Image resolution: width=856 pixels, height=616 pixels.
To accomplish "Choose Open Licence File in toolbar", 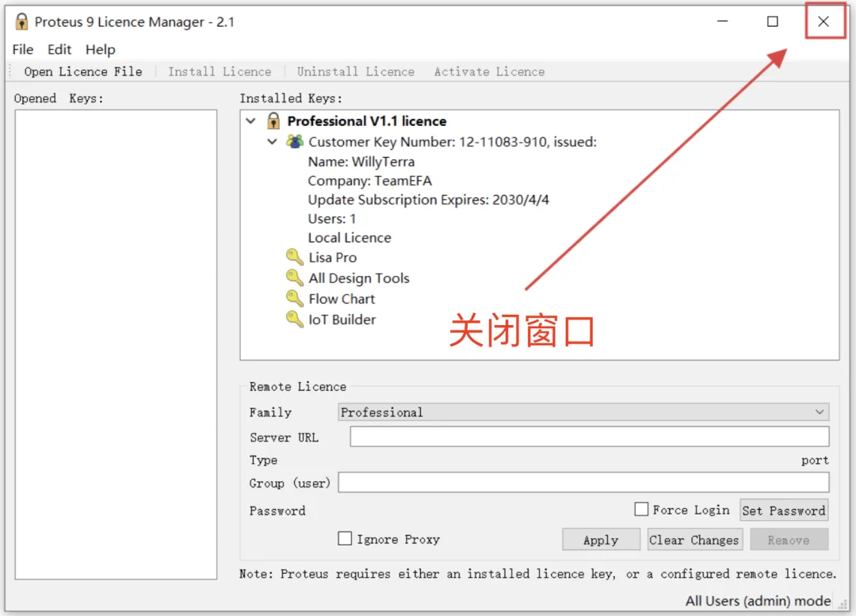I will click(x=83, y=71).
